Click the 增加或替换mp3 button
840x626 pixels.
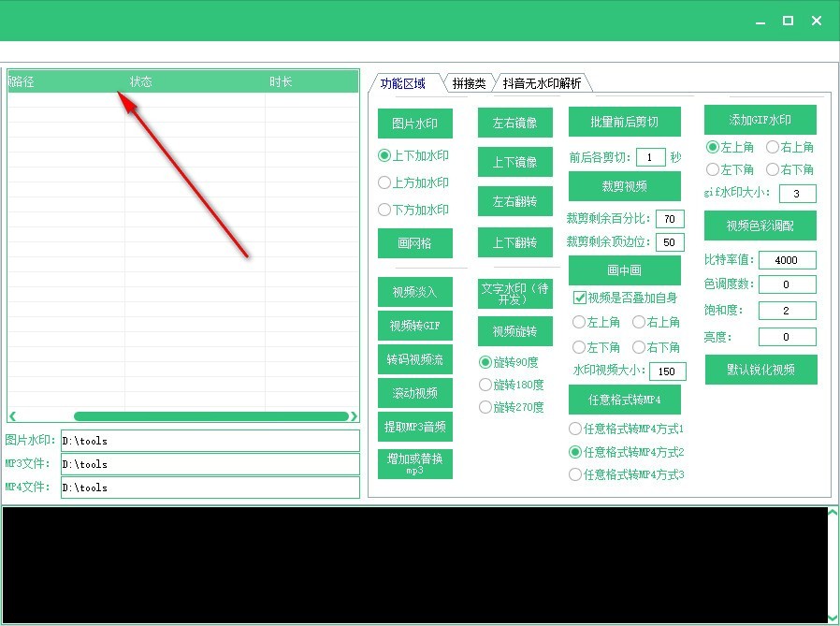(x=414, y=463)
